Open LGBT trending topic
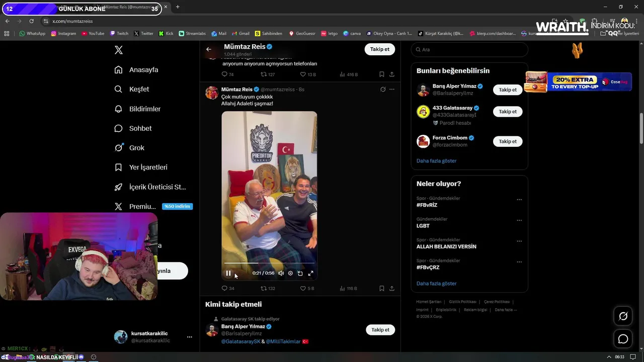644x362 pixels. (x=423, y=226)
